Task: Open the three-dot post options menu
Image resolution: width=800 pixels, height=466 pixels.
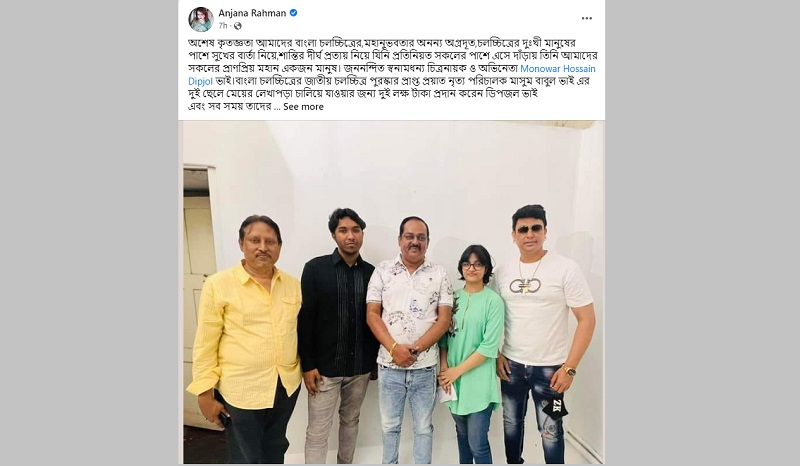Action: (587, 18)
